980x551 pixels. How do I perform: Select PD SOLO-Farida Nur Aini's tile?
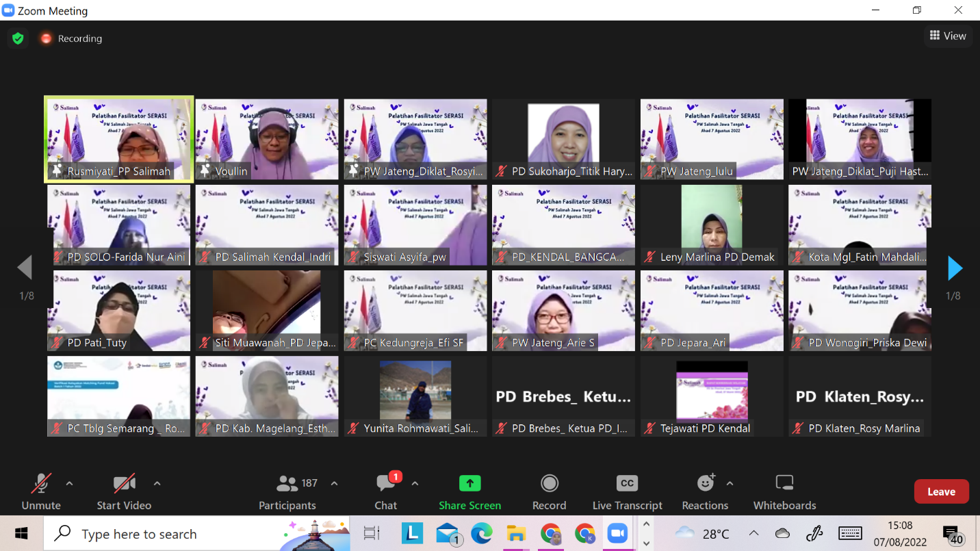click(x=119, y=225)
